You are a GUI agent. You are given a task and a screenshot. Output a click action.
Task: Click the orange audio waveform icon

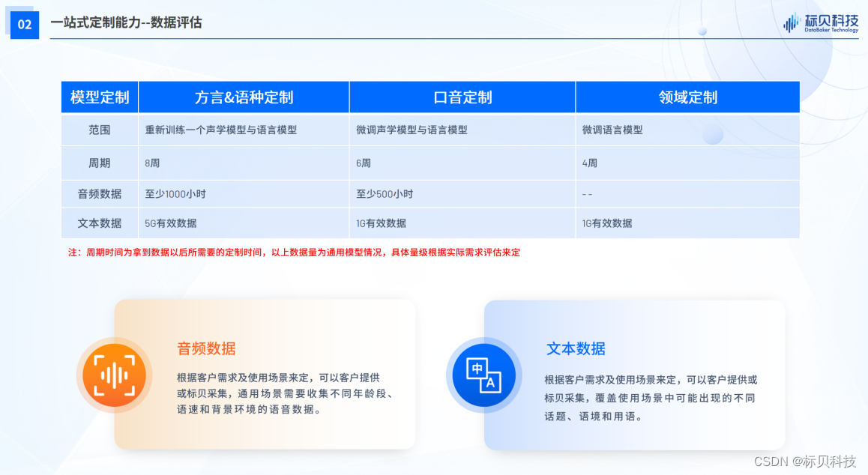pos(114,375)
